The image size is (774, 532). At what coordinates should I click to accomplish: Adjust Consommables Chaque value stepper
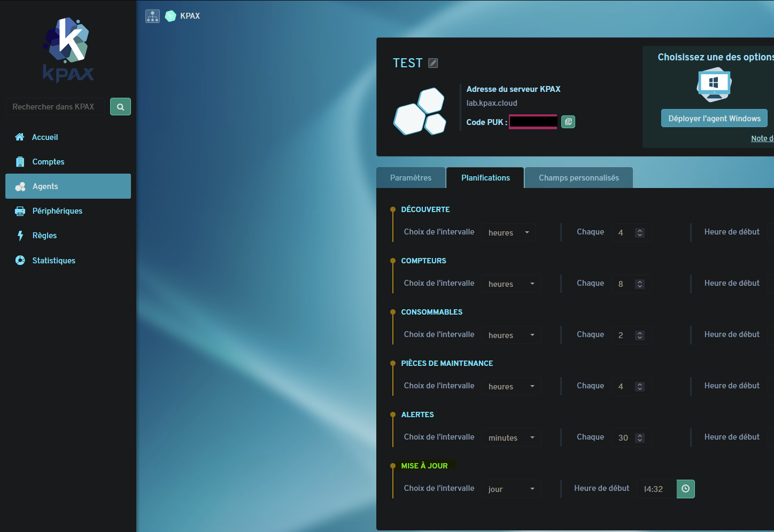639,335
